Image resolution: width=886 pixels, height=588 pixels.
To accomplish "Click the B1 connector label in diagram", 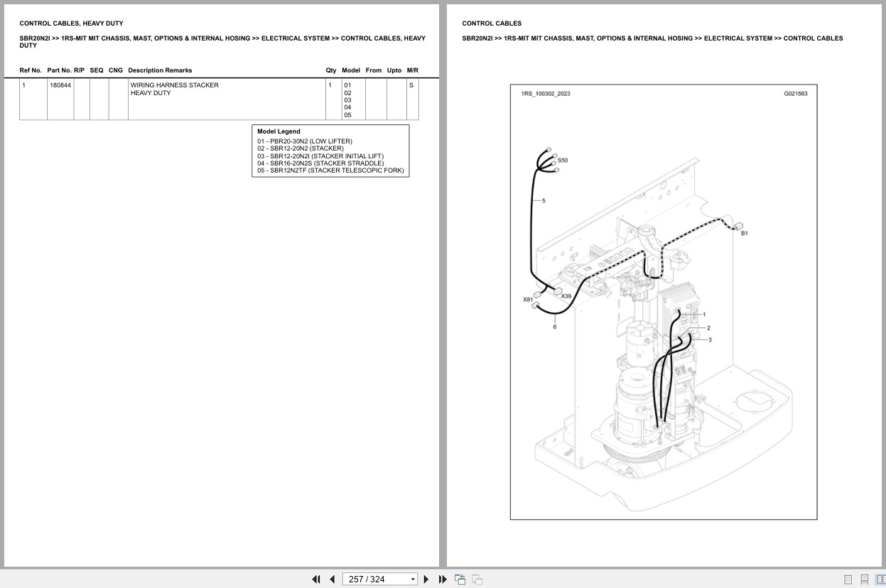I will pyautogui.click(x=744, y=233).
